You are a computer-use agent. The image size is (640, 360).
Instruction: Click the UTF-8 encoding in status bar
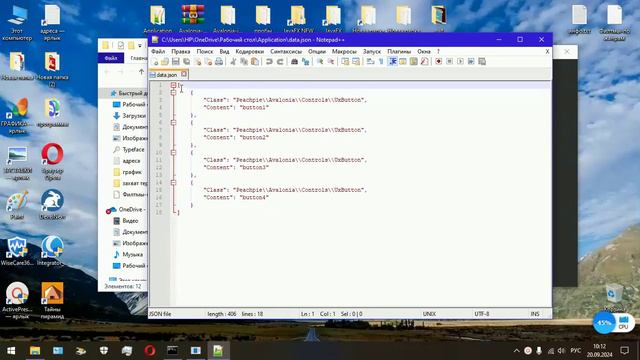[x=482, y=314]
